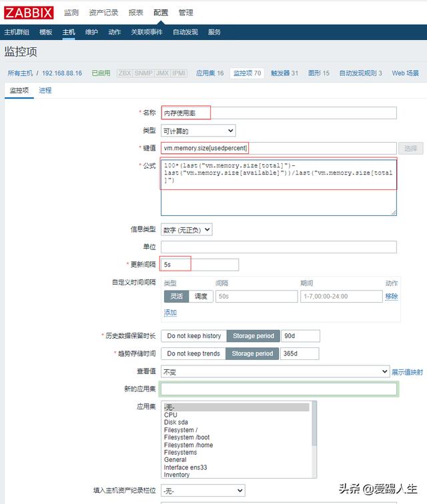Open Web 场景 link

(405, 73)
